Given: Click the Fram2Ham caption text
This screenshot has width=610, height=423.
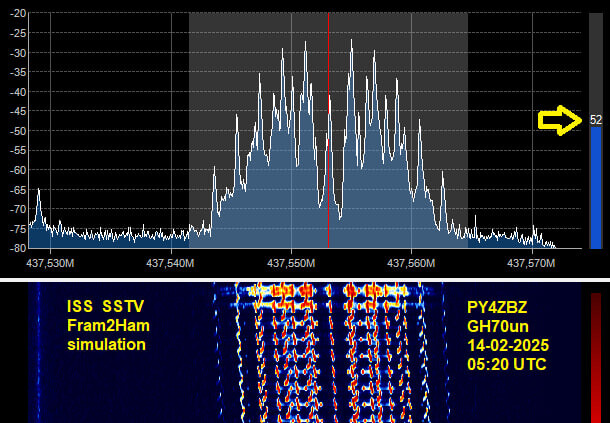Looking at the screenshot, I should coord(108,325).
